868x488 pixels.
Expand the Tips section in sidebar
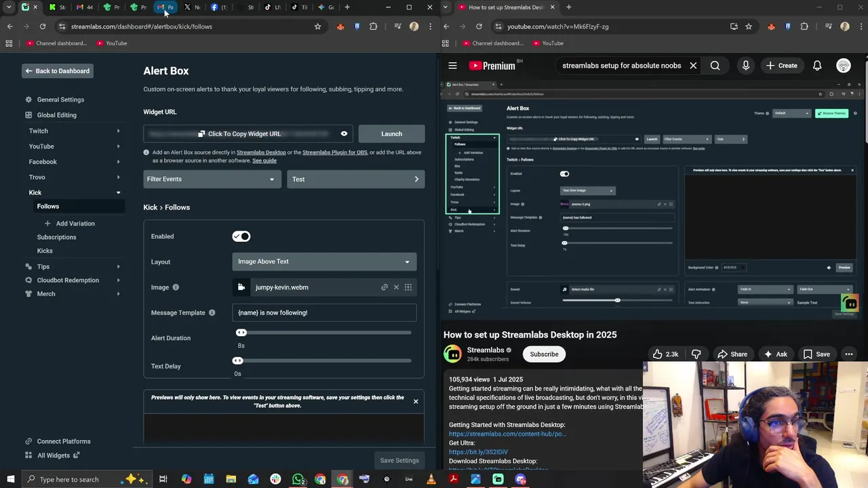pos(118,266)
